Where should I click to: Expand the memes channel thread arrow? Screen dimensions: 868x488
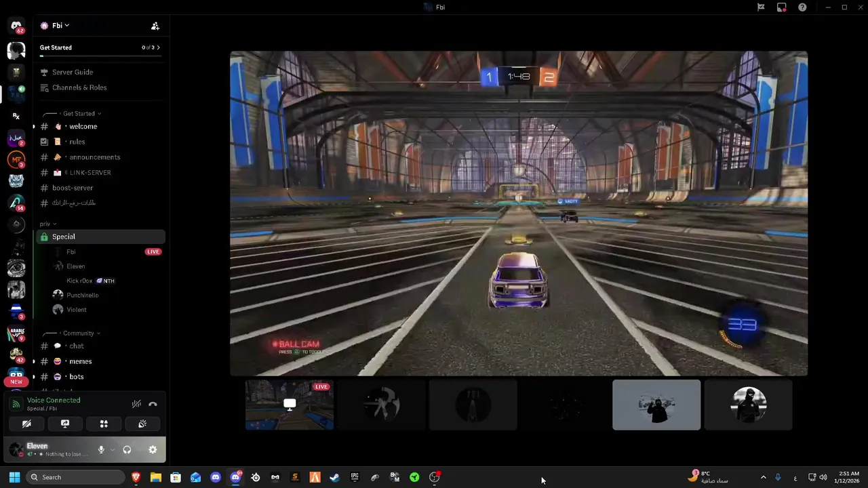pos(34,361)
